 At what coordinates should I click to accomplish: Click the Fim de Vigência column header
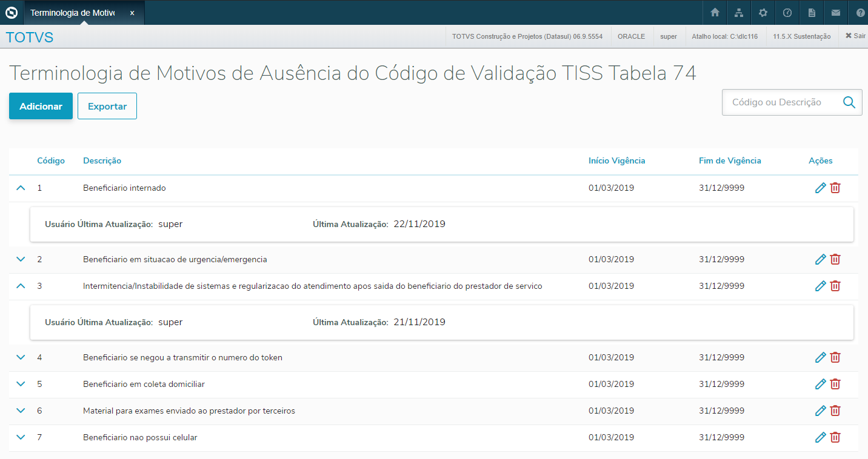[730, 160]
